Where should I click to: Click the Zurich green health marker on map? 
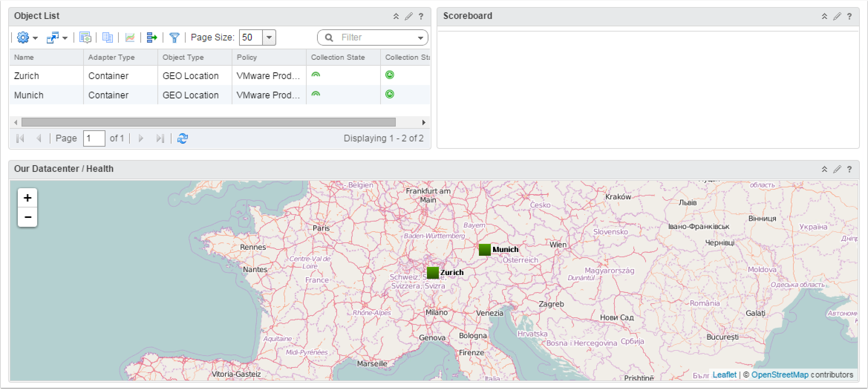(x=433, y=273)
